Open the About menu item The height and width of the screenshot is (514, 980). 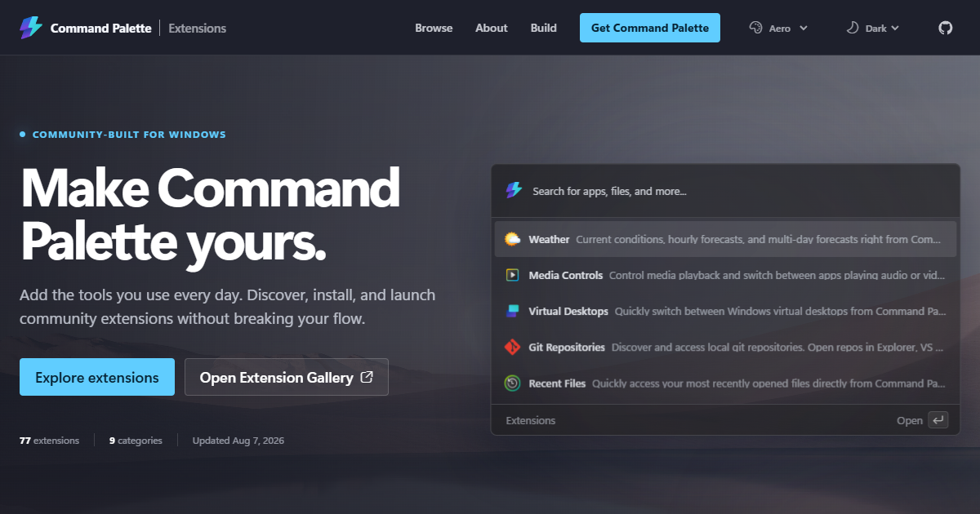tap(492, 28)
